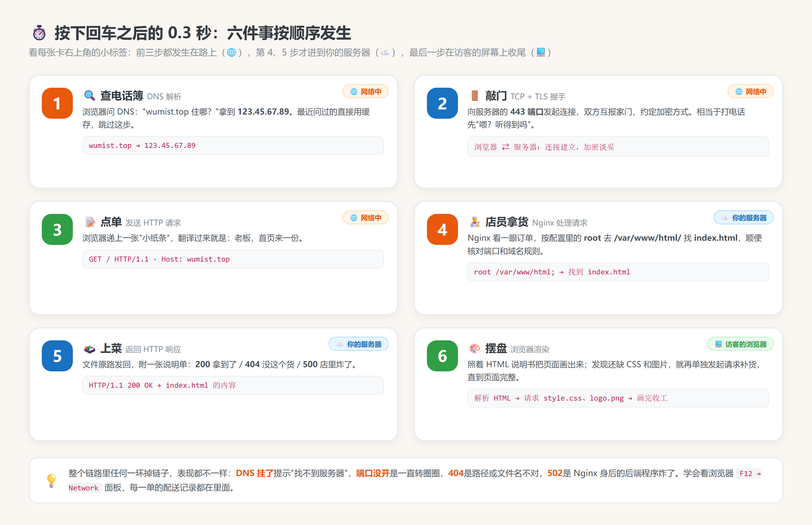Click the stopwatch icon beside the main title
The width and height of the screenshot is (812, 525).
(x=39, y=33)
